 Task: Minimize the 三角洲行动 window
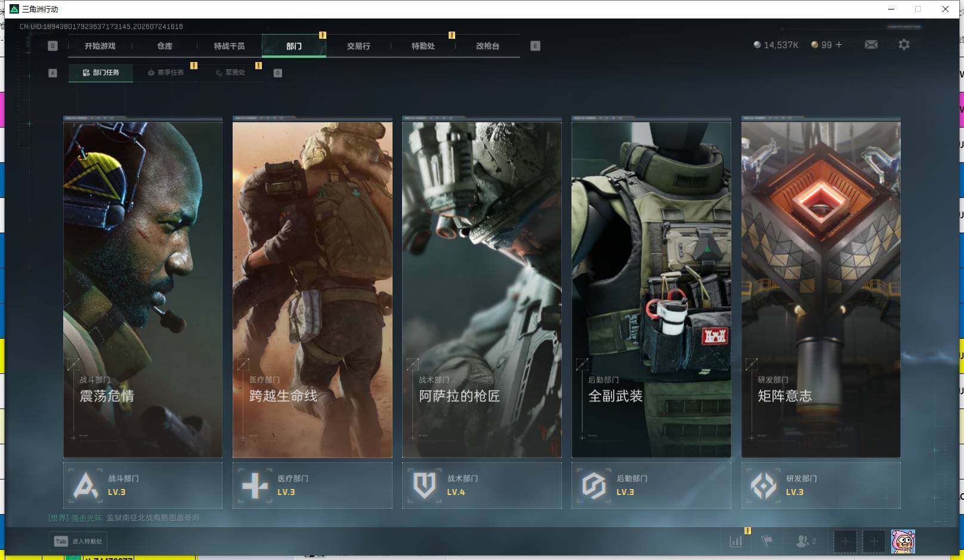891,9
